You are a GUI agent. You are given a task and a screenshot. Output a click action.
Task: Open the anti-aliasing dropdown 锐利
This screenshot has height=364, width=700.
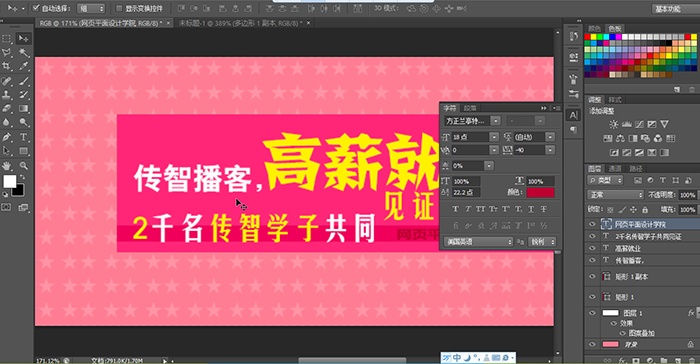pyautogui.click(x=542, y=242)
